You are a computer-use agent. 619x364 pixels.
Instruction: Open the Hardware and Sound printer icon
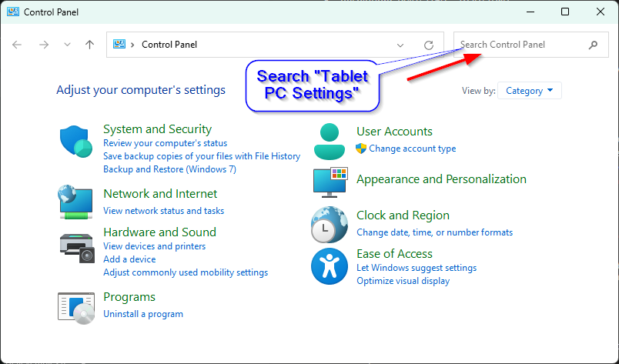coord(77,248)
